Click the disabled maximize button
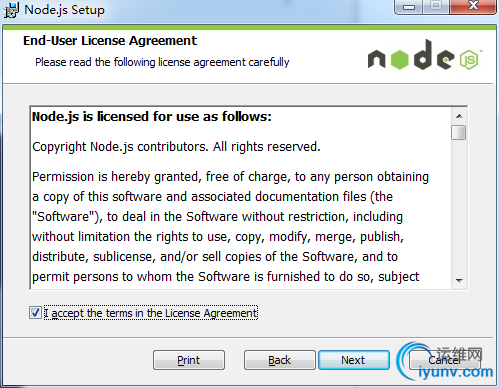The image size is (499, 388). [x=436, y=7]
